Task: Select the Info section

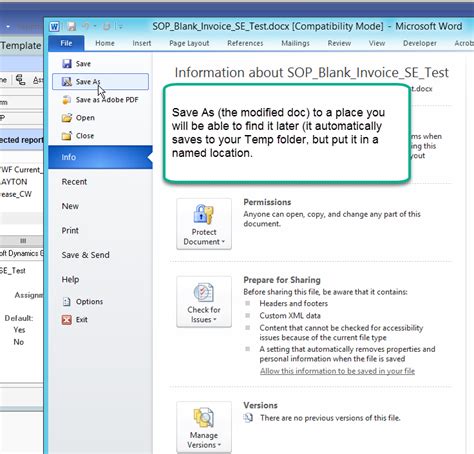Action: click(100, 157)
